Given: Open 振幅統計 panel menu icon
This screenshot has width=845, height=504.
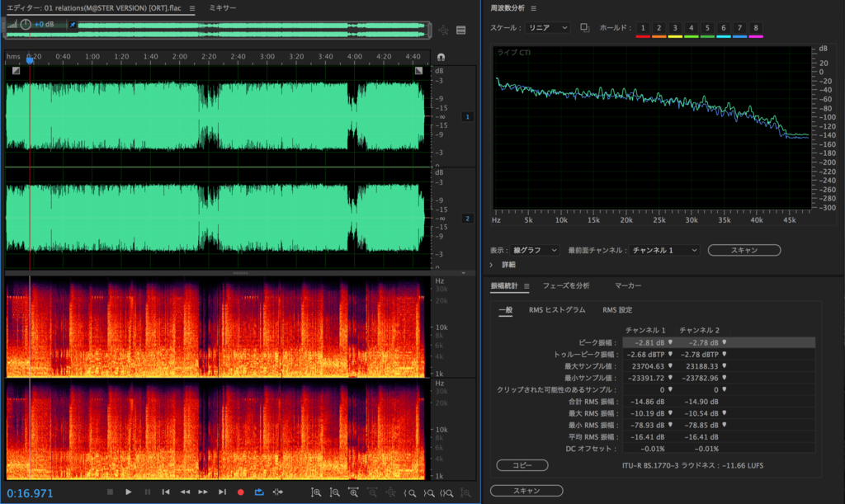Looking at the screenshot, I should pyautogui.click(x=526, y=286).
